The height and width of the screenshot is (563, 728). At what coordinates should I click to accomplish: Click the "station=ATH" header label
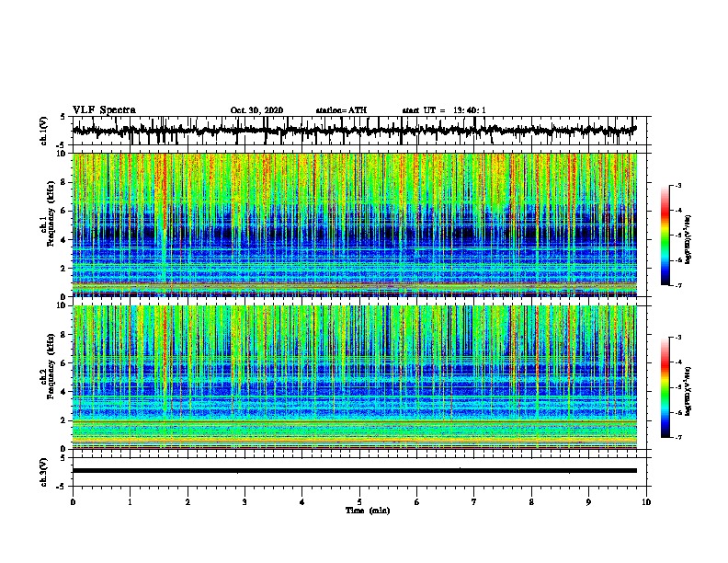point(341,110)
